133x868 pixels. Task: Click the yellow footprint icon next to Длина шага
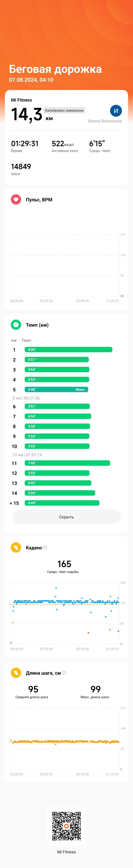click(x=16, y=673)
